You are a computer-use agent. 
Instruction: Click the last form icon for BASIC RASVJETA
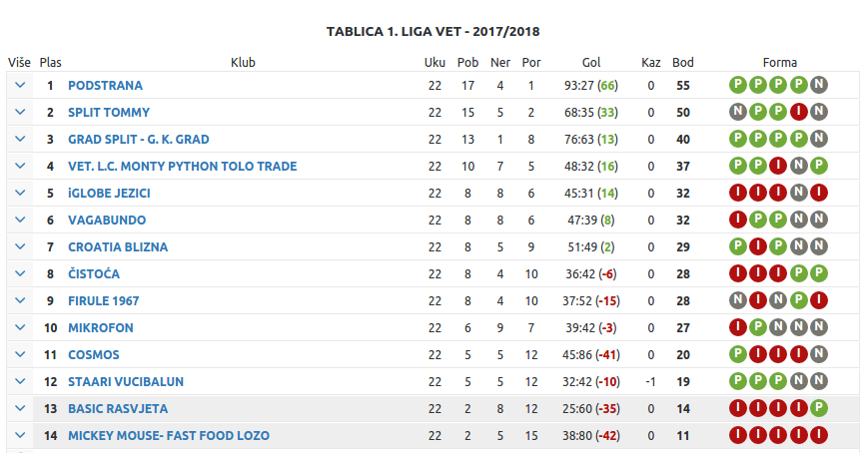(819, 409)
